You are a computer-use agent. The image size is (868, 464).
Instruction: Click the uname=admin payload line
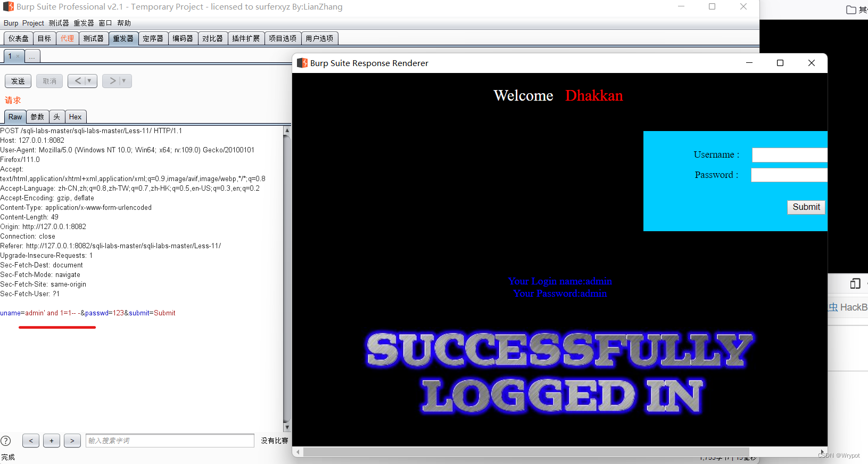[x=88, y=313]
